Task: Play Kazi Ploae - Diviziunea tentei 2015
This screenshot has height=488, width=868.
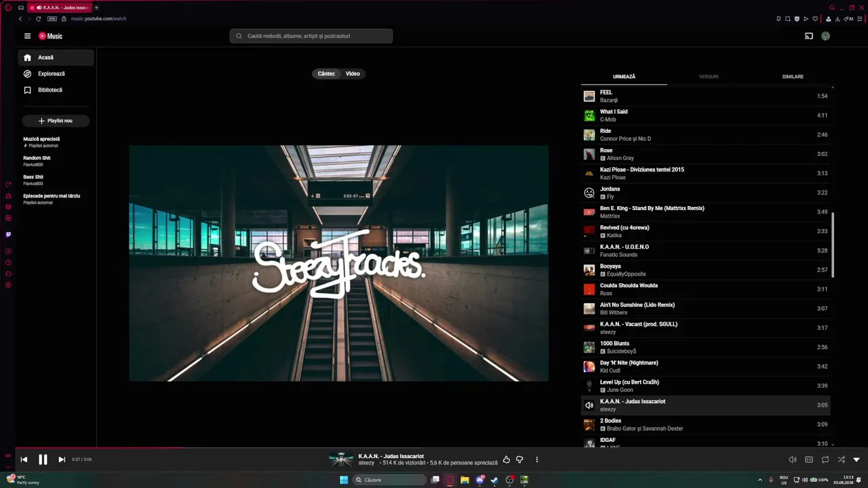Action: pos(705,174)
